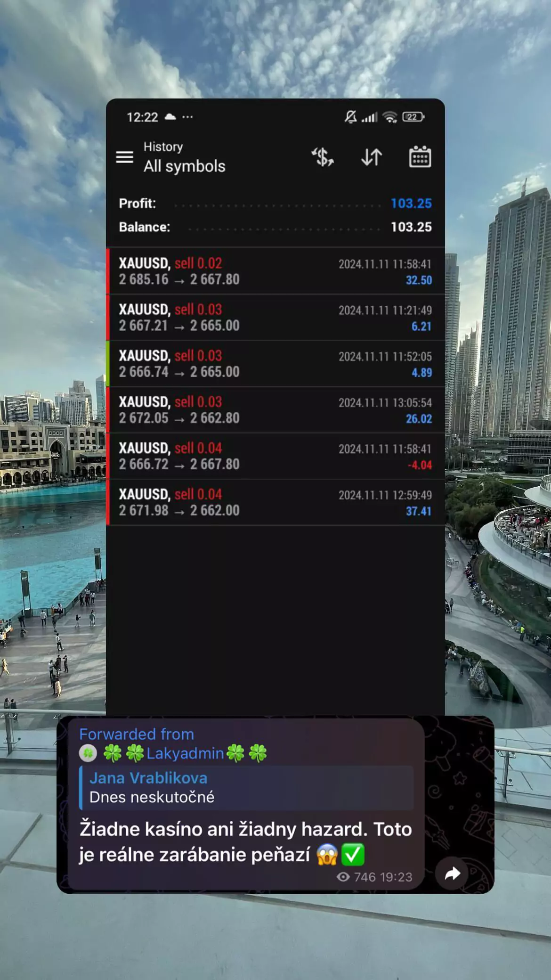Tap the battery indicator showing 22
This screenshot has height=980, width=551.
tap(413, 117)
